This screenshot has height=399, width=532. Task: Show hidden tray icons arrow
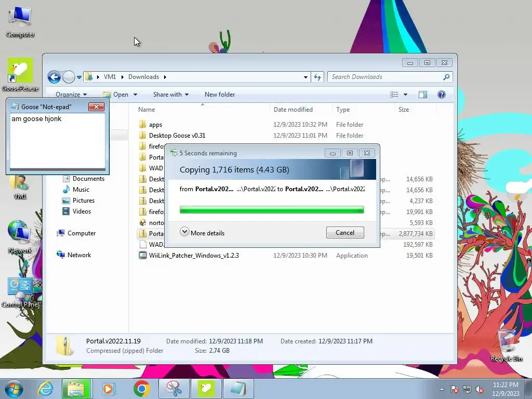442,390
